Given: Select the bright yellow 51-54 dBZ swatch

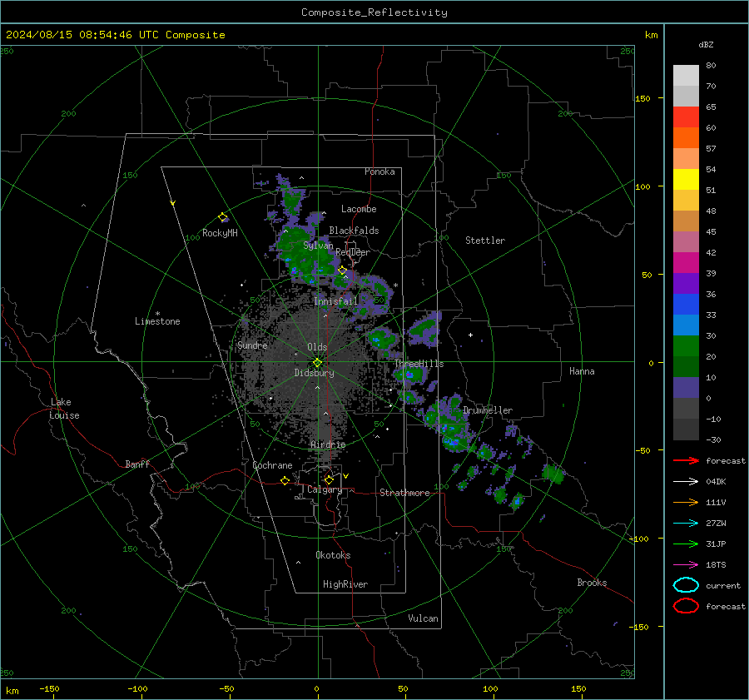Looking at the screenshot, I should [686, 179].
